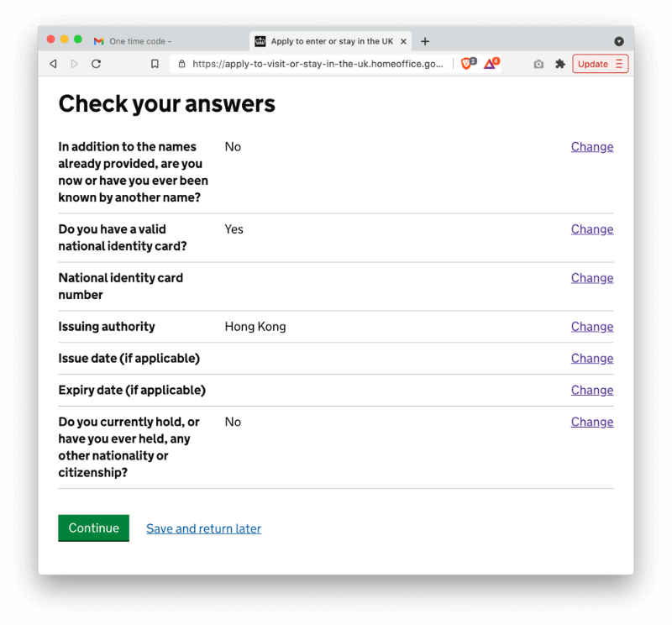Click the URL address bar

click(318, 64)
